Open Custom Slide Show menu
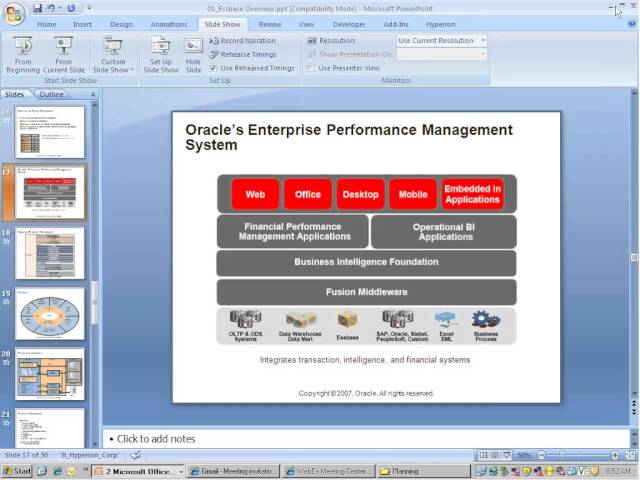The width and height of the screenshot is (640, 480). (113, 55)
